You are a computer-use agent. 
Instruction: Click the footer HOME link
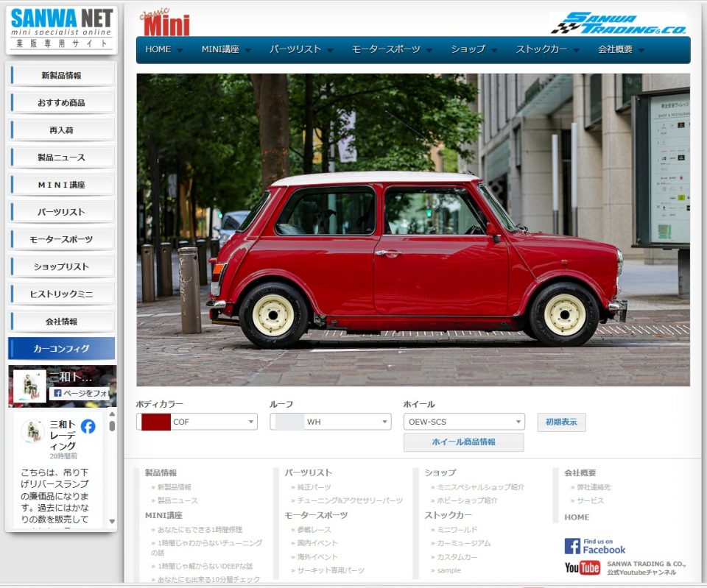(577, 517)
